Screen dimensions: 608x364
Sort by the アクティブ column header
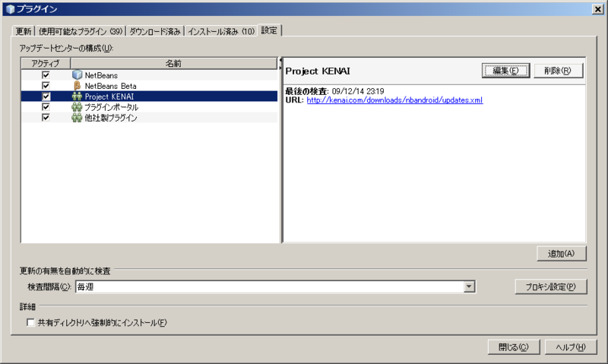tap(46, 63)
